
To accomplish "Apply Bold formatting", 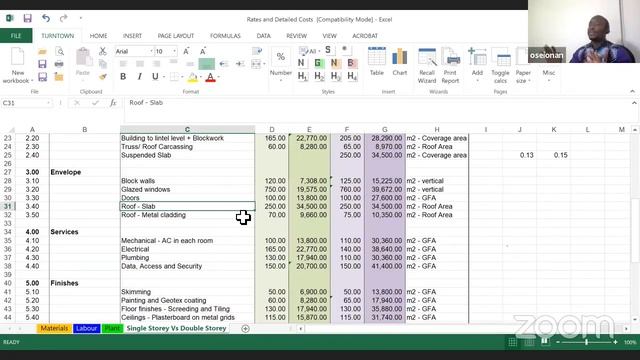I will coord(123,76).
